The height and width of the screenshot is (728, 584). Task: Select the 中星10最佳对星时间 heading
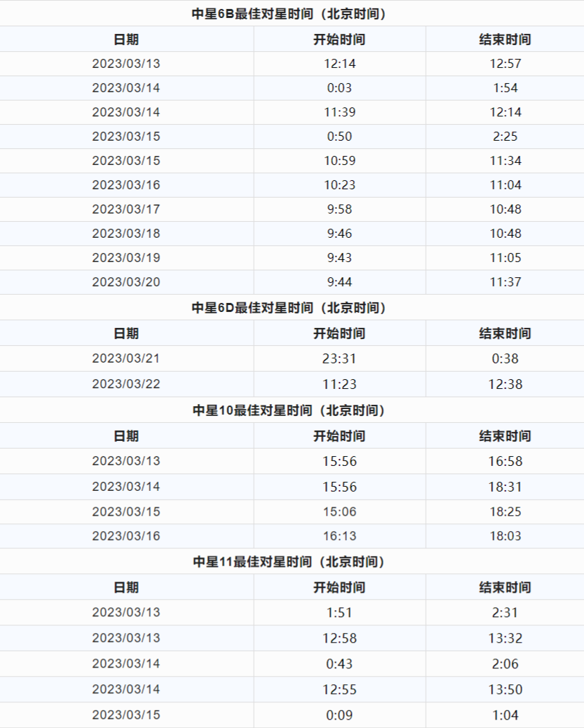point(289,410)
